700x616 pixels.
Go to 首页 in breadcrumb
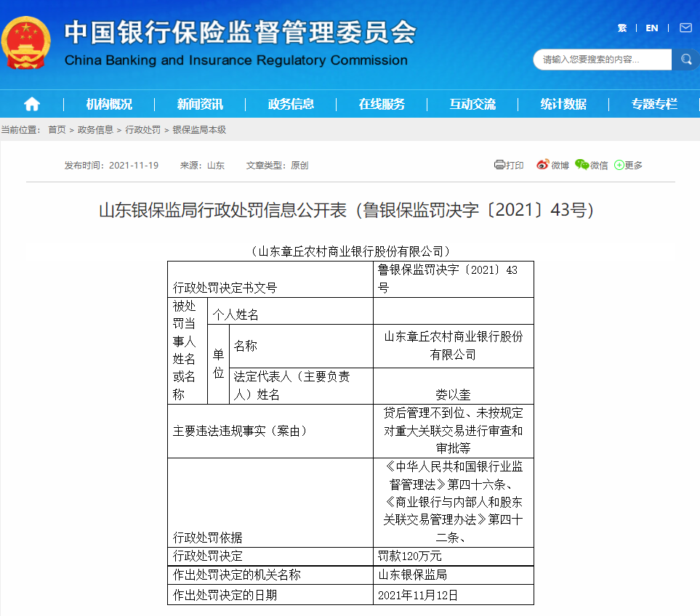click(x=57, y=130)
